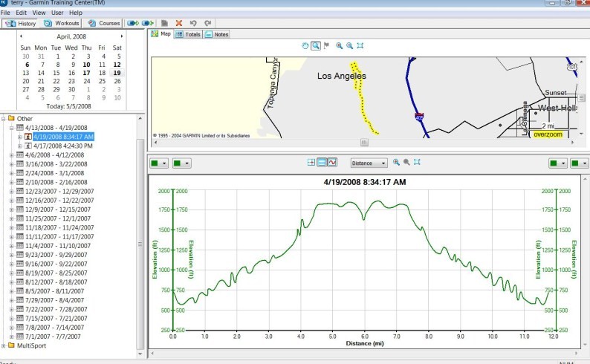
Task: Expand the MultiSport folder
Action: click(x=4, y=345)
